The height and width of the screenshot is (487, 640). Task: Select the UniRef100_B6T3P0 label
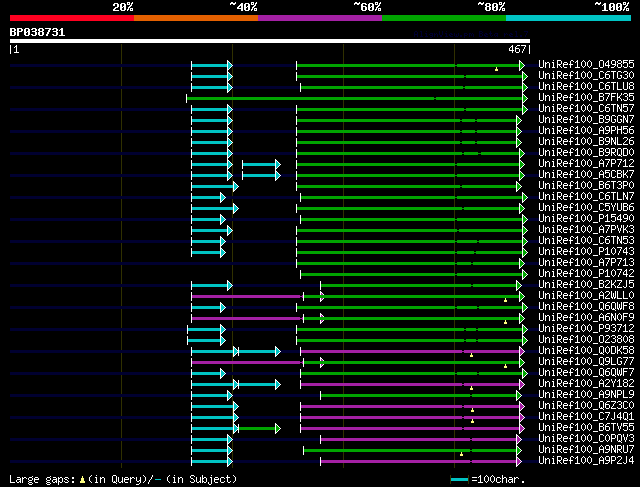tap(586, 186)
